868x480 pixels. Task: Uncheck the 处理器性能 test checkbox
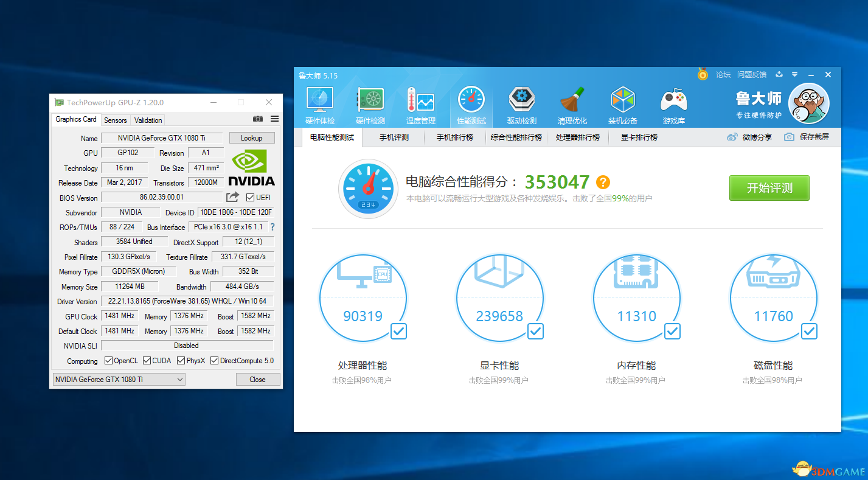(x=399, y=332)
